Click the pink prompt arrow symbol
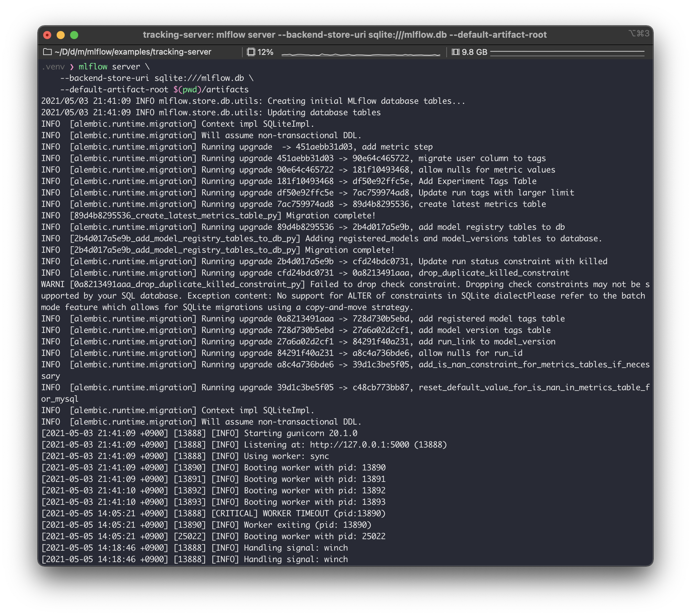 point(71,67)
